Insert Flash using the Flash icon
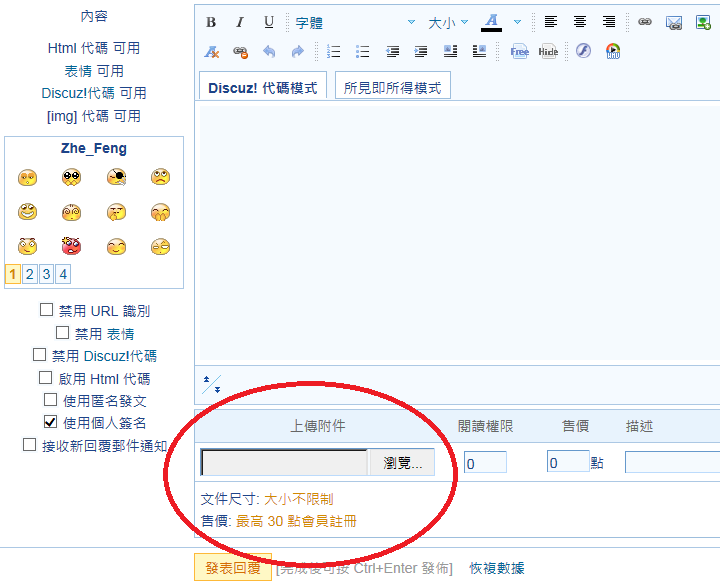Screen dimensions: 720x584 tap(584, 51)
